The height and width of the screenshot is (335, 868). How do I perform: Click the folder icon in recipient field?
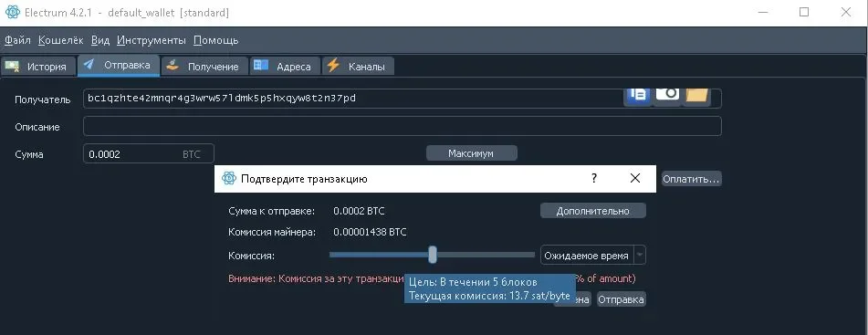click(697, 95)
